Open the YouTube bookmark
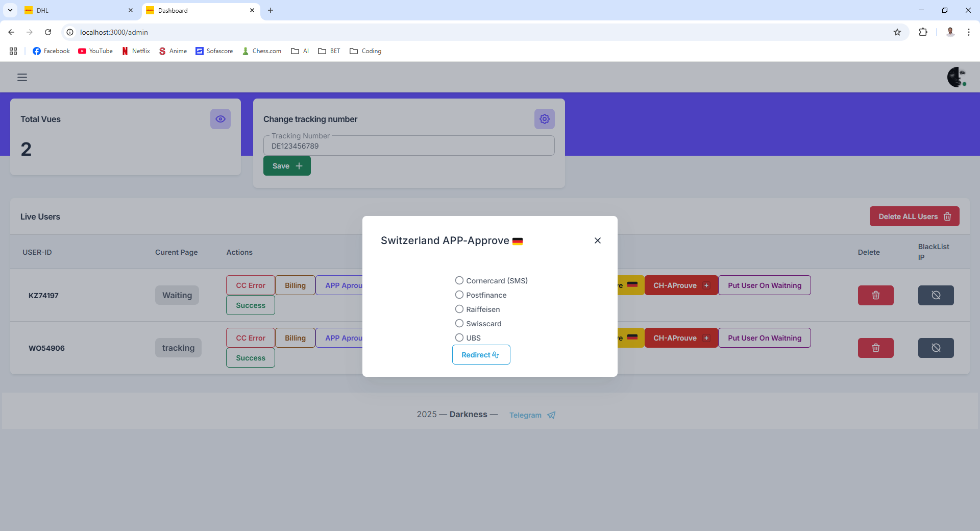 [x=95, y=51]
